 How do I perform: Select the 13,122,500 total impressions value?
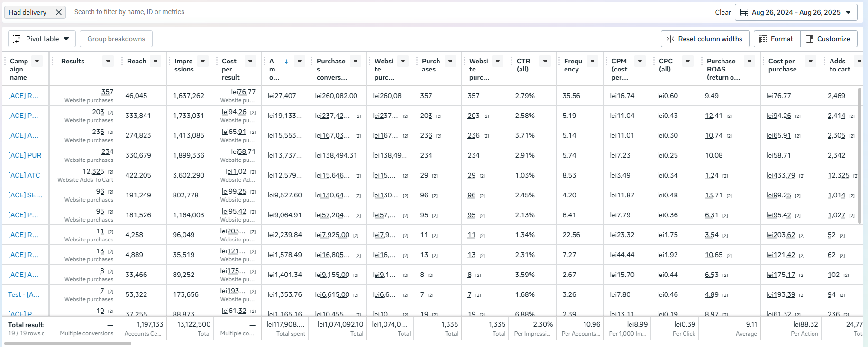[x=194, y=324]
